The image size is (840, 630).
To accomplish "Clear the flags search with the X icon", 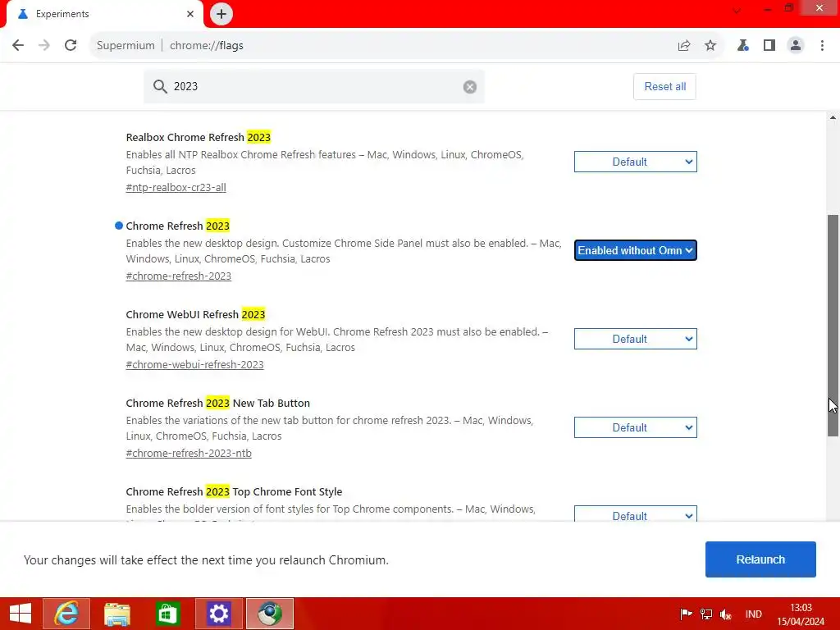I will click(x=470, y=87).
